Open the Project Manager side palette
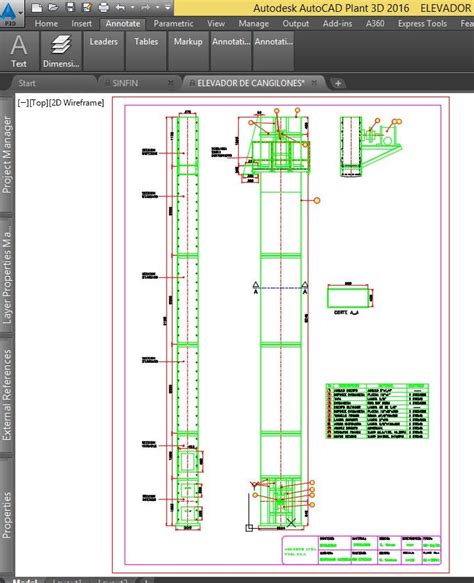 (x=7, y=154)
